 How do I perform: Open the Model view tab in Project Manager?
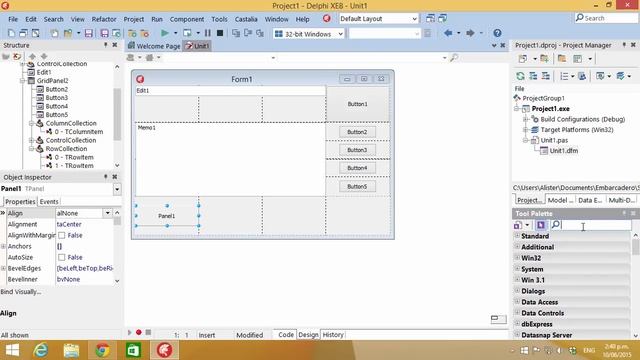(560, 200)
